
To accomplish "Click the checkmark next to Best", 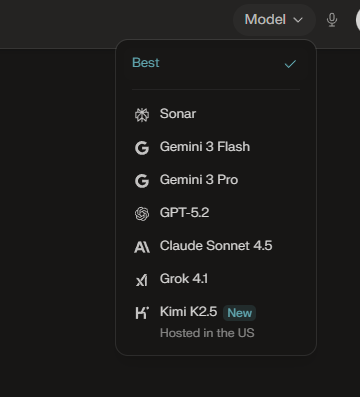I will point(290,64).
